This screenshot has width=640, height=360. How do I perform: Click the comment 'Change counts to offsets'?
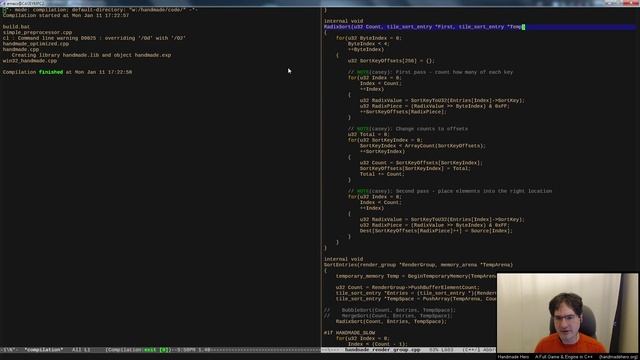point(432,129)
